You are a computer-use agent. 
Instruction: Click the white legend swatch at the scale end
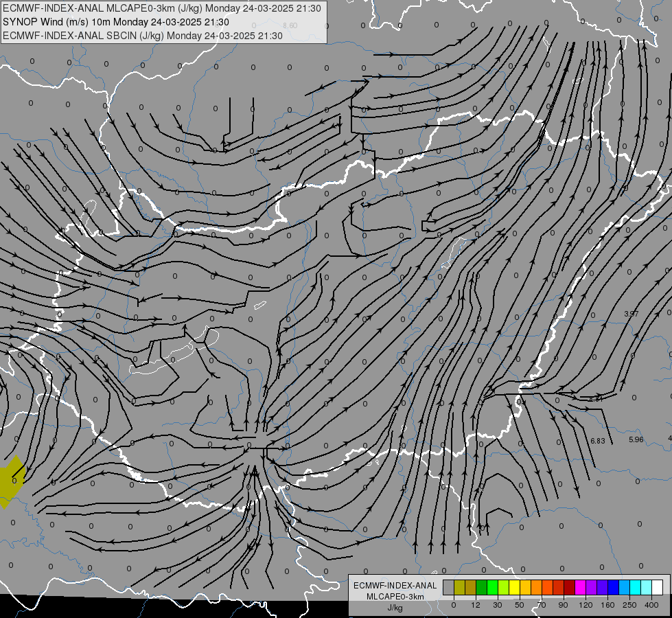point(657,587)
